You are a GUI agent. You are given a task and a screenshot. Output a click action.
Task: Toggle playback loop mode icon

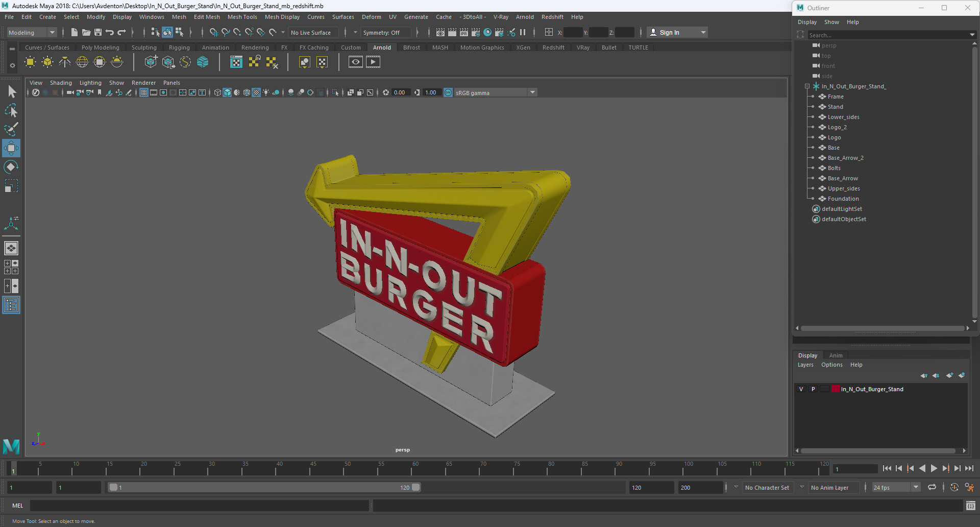(x=932, y=488)
